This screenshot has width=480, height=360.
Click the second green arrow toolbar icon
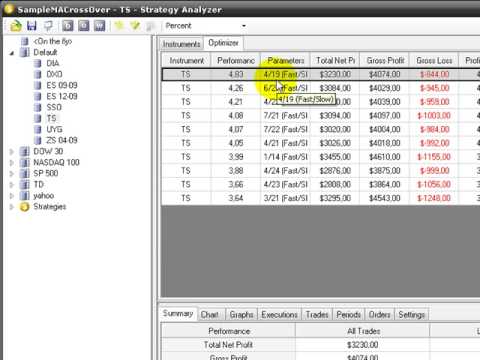pyautogui.click(x=135, y=26)
